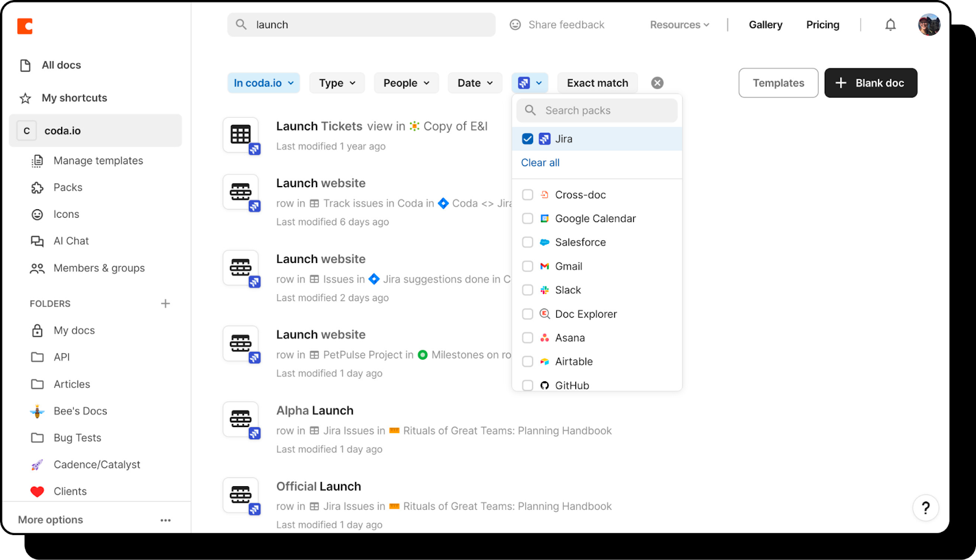
Task: Uncheck the Jira pack checkbox
Action: (528, 139)
